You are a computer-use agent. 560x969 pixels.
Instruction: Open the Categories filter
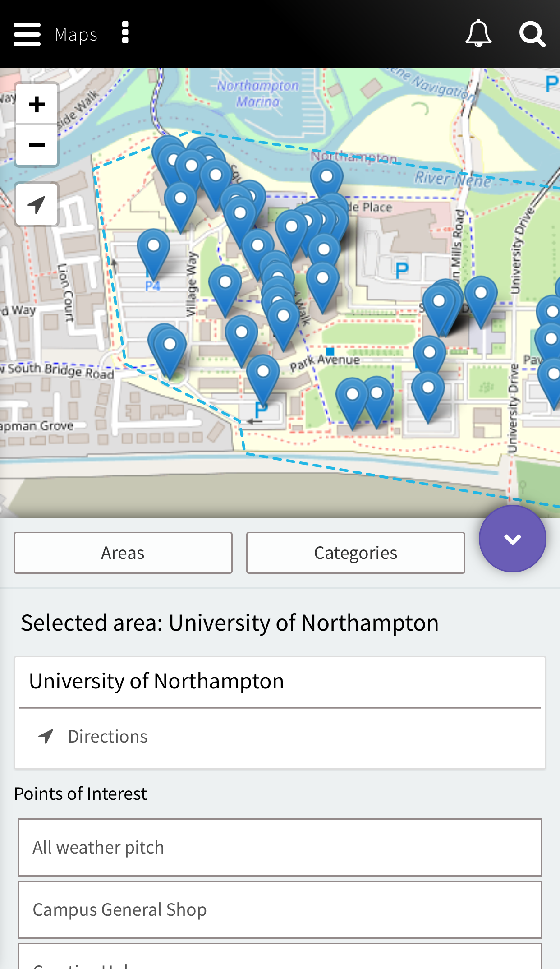355,553
